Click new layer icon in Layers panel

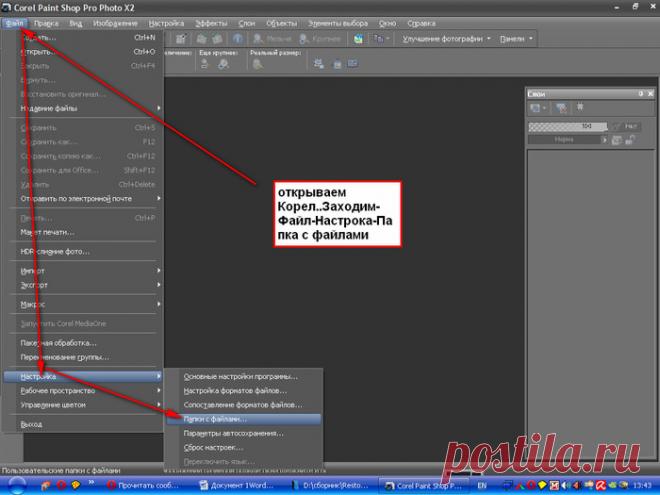tap(537, 108)
